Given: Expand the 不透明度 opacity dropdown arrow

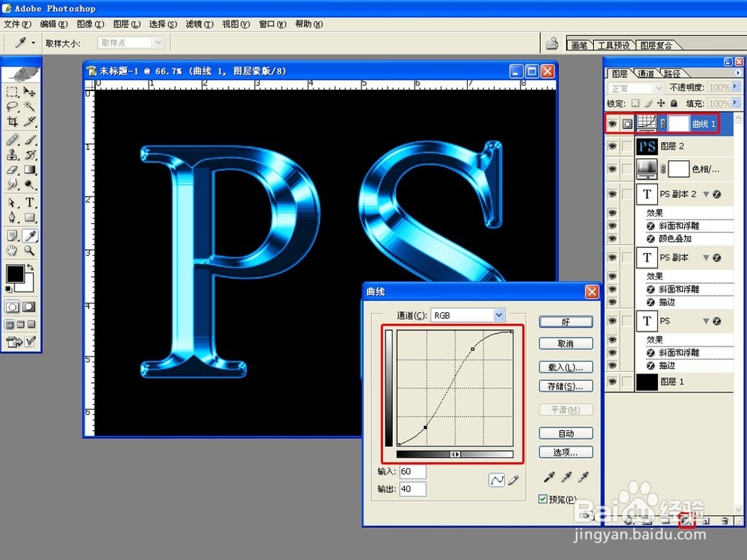Looking at the screenshot, I should pyautogui.click(x=737, y=87).
